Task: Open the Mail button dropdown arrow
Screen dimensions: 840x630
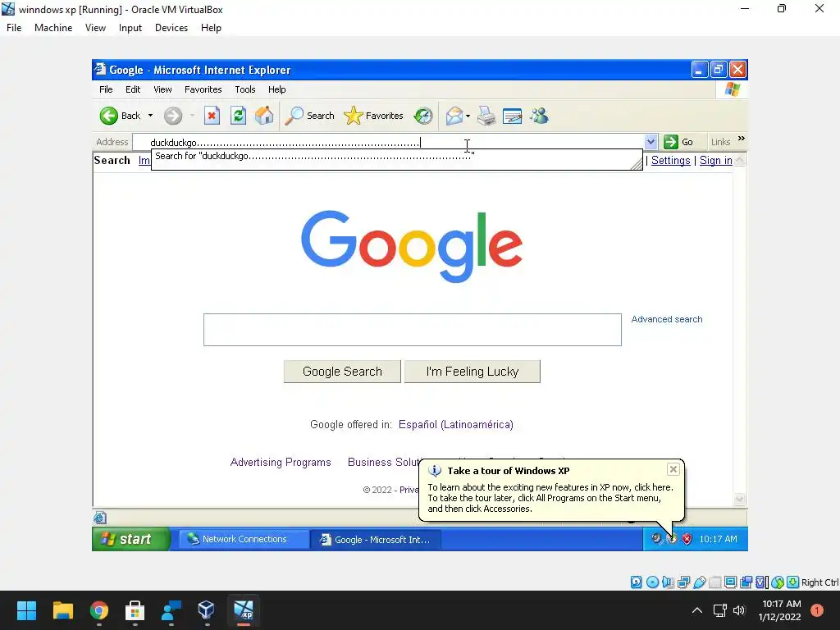Action: click(468, 116)
